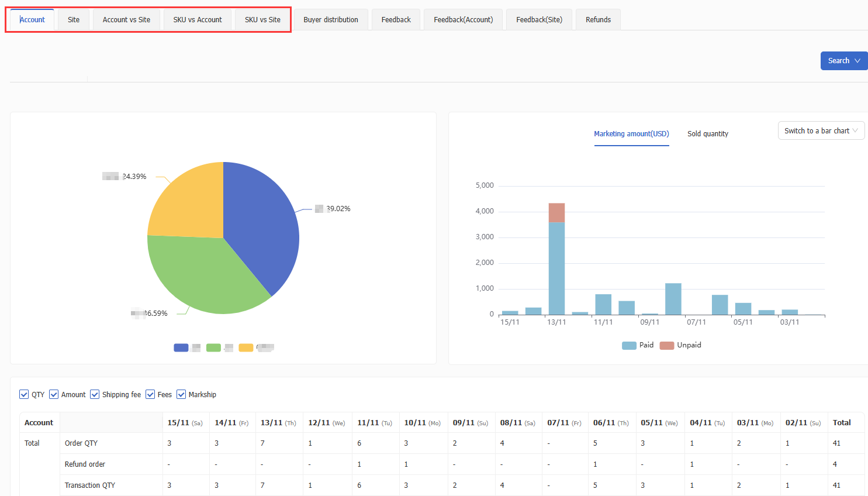Go to the Buyer distribution tab
Viewport: 868px width, 496px height.
pos(331,19)
